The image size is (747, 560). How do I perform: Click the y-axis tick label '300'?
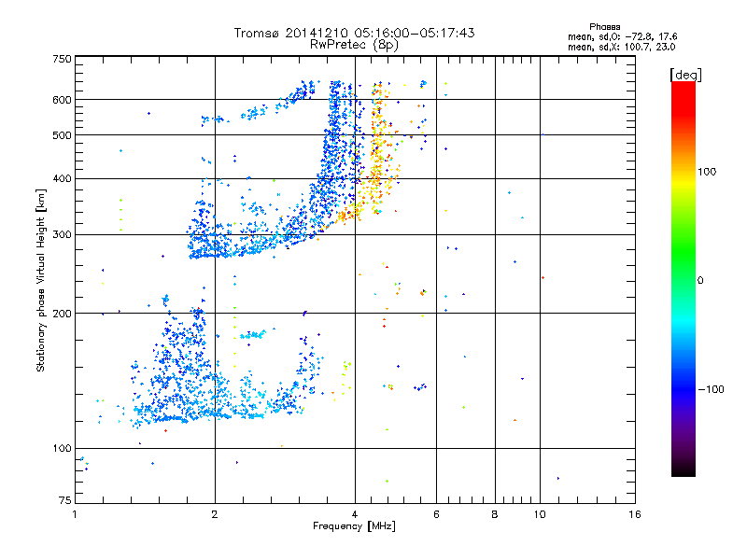[62, 234]
